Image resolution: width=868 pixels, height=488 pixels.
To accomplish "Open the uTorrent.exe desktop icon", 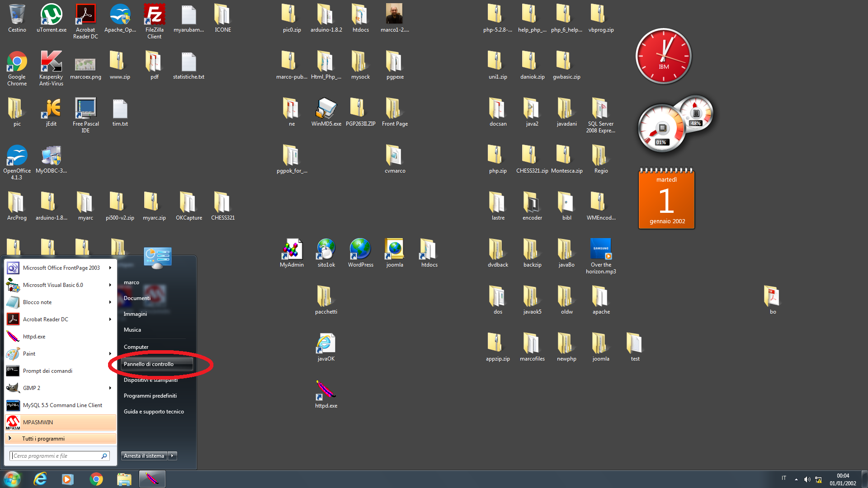I will coord(52,16).
